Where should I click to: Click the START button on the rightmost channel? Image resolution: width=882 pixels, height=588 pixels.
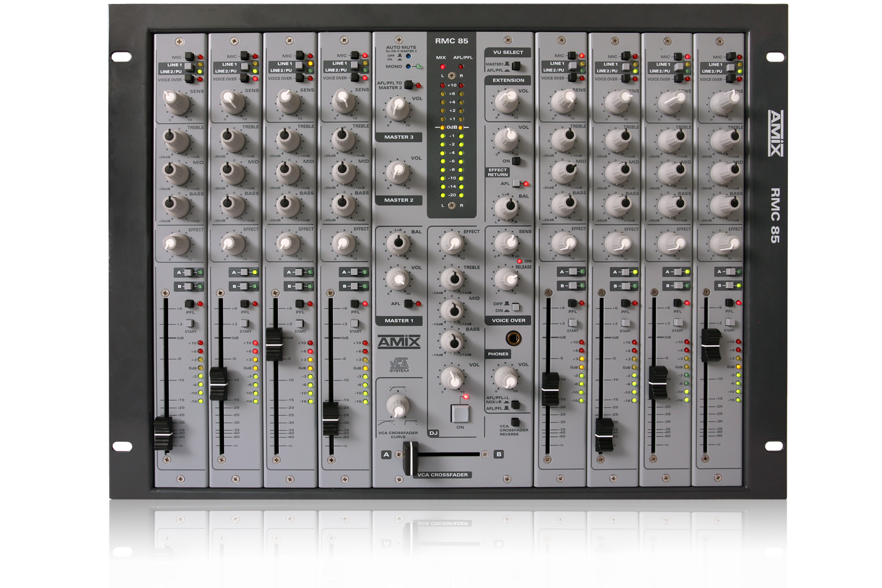tap(730, 322)
